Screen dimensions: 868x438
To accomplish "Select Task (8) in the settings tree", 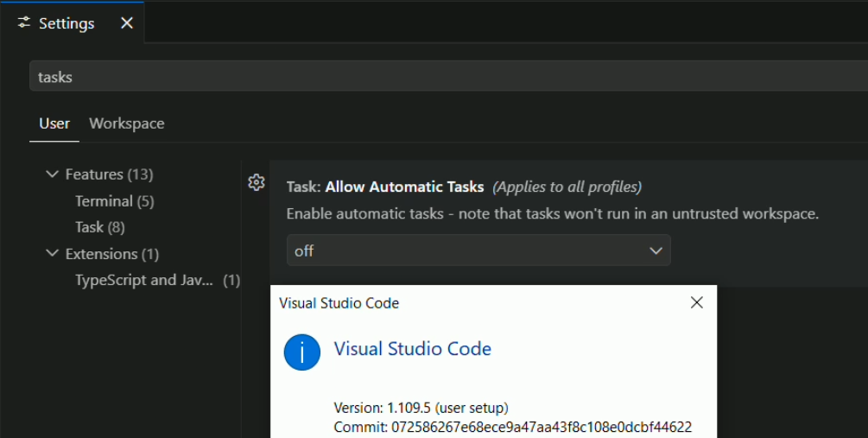I will (100, 227).
